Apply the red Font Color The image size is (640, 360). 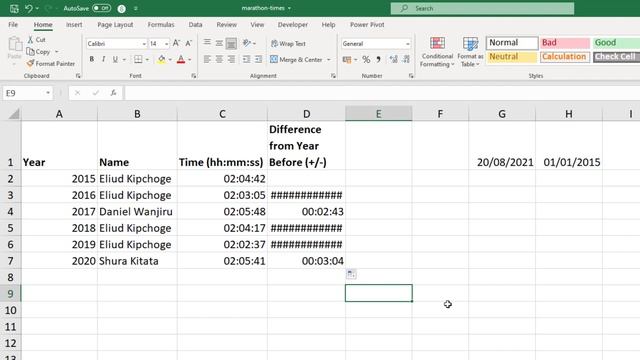[181, 60]
